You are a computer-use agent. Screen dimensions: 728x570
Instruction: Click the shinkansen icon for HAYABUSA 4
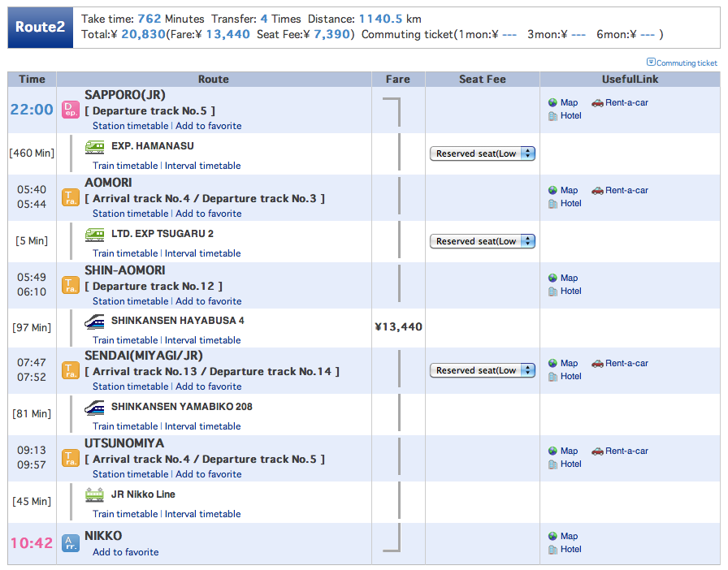pyautogui.click(x=95, y=322)
